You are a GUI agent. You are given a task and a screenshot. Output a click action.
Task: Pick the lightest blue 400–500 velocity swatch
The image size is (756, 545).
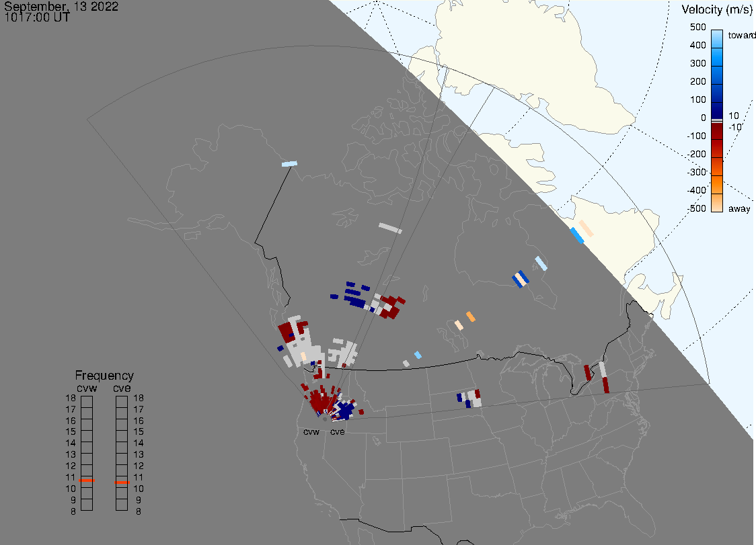click(717, 39)
